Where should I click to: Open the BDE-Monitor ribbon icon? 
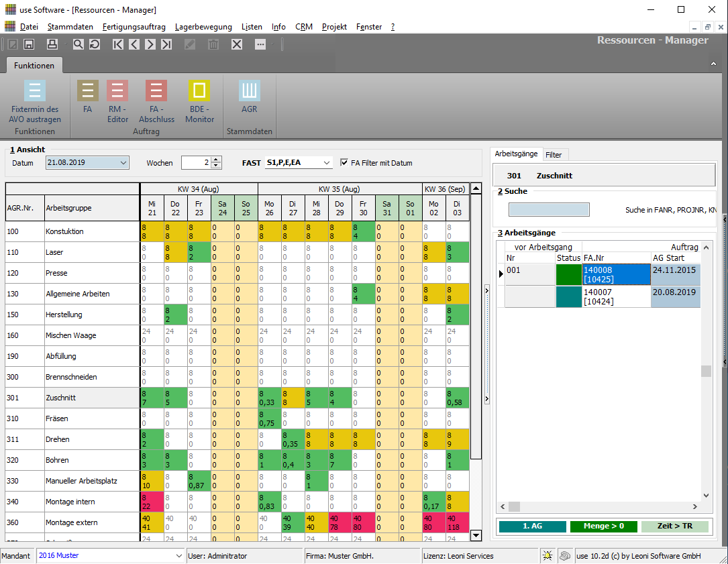point(199,91)
